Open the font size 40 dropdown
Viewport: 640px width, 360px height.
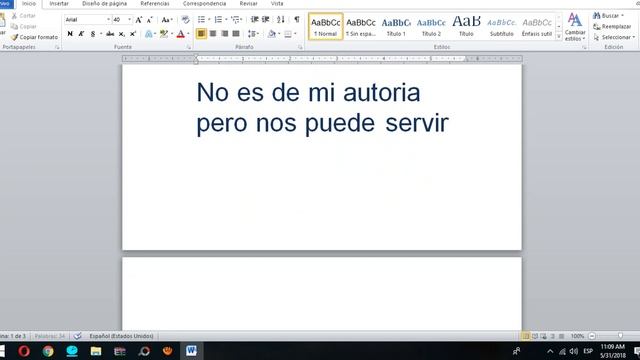129,20
